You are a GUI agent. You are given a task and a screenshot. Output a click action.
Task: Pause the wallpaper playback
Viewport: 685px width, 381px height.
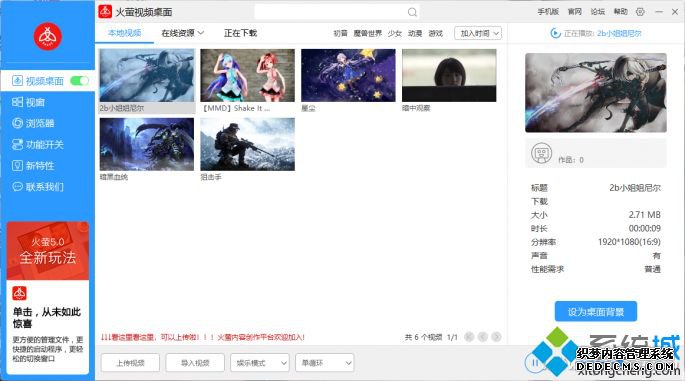534,363
